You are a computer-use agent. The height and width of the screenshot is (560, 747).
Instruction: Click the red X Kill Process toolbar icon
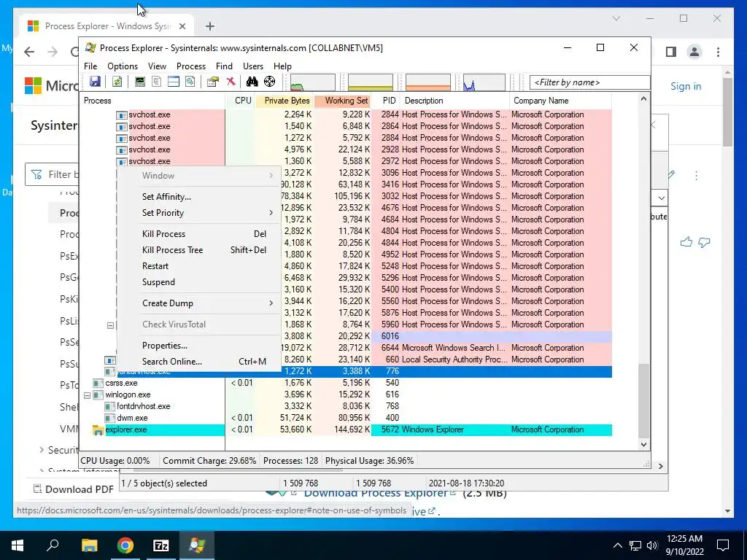(x=231, y=82)
